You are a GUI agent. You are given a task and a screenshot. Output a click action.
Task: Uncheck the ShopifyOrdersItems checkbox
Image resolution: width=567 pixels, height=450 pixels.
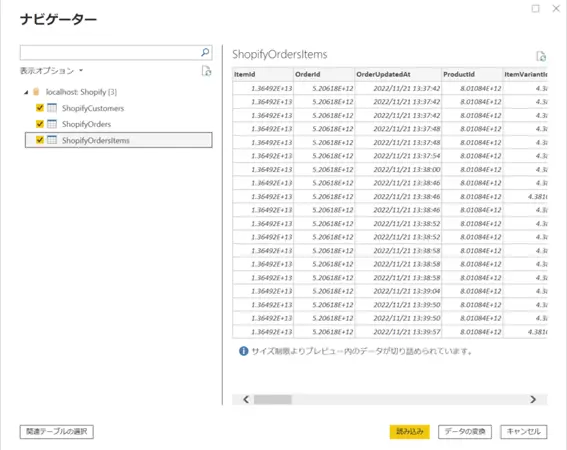[x=40, y=140]
